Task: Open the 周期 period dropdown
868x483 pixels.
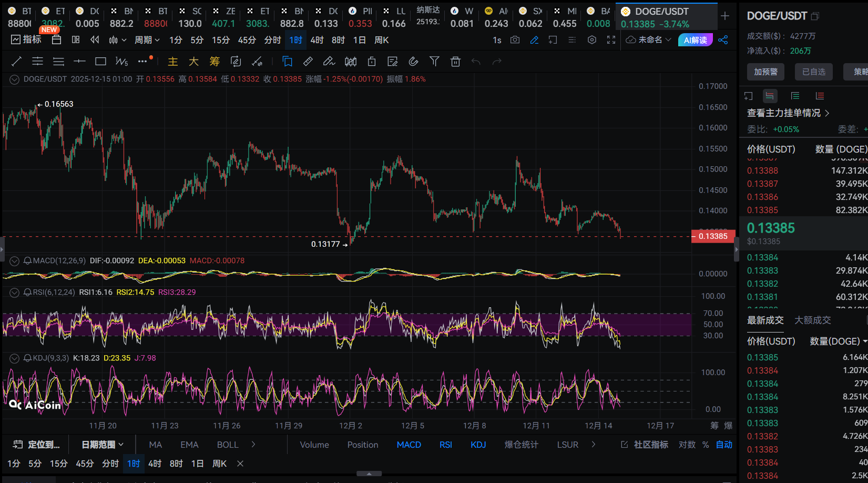Action: click(147, 40)
